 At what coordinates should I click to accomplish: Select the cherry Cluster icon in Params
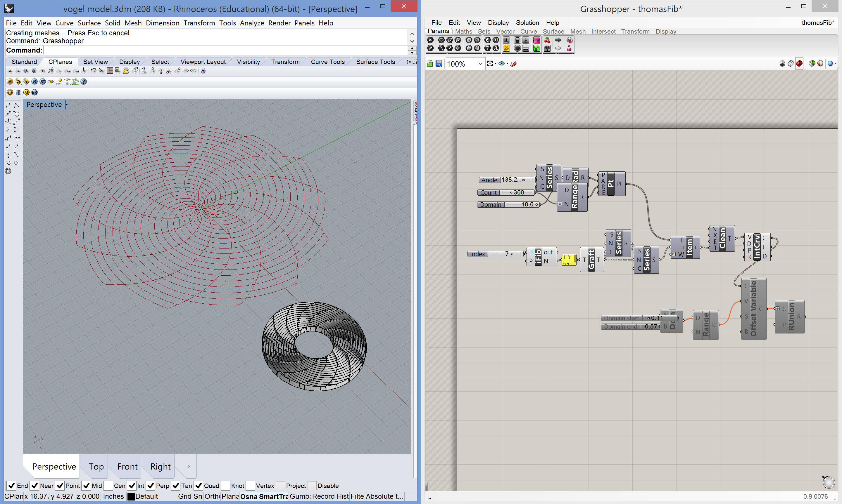coord(547,40)
